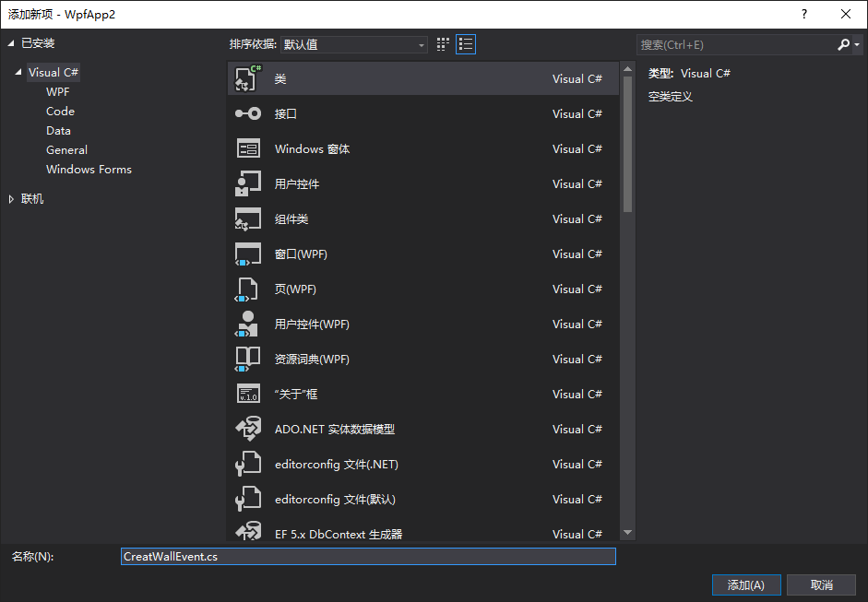
Task: Click the 联机 online label
Action: click(32, 198)
